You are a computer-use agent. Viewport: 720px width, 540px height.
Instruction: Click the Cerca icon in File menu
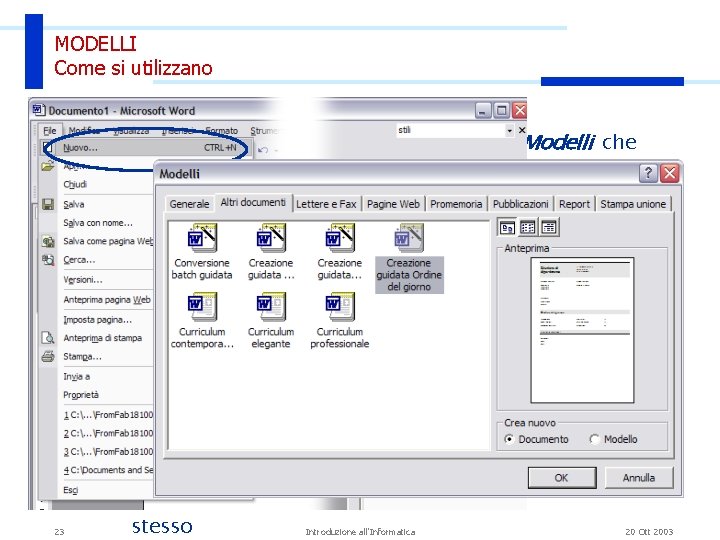[x=48, y=260]
